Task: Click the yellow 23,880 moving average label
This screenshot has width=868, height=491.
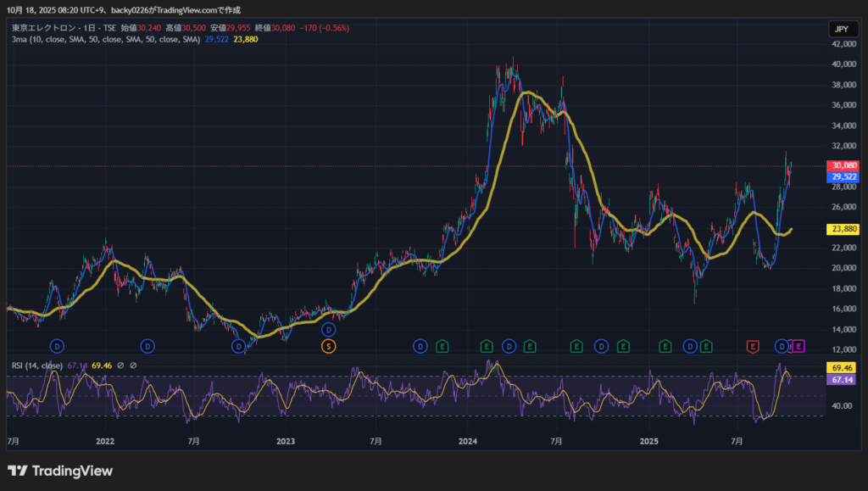Action: [844, 229]
